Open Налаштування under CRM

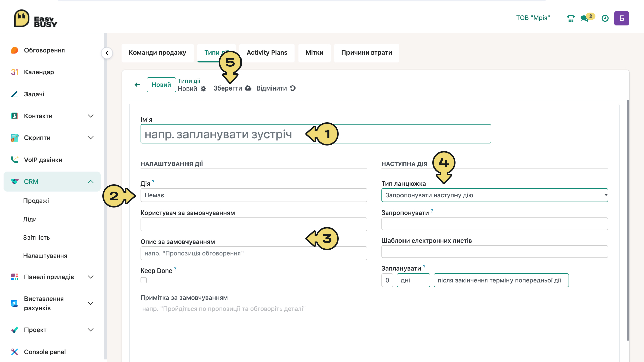click(45, 256)
